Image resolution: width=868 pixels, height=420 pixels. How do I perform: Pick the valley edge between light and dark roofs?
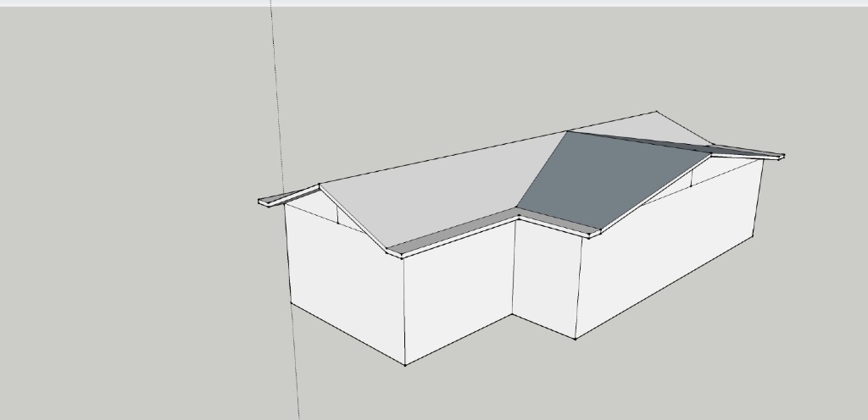542,169
